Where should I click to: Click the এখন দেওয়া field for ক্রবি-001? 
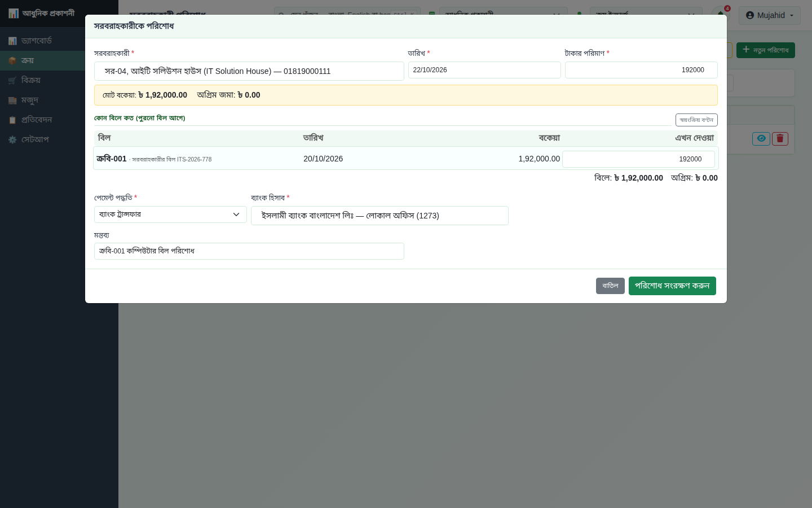(638, 159)
